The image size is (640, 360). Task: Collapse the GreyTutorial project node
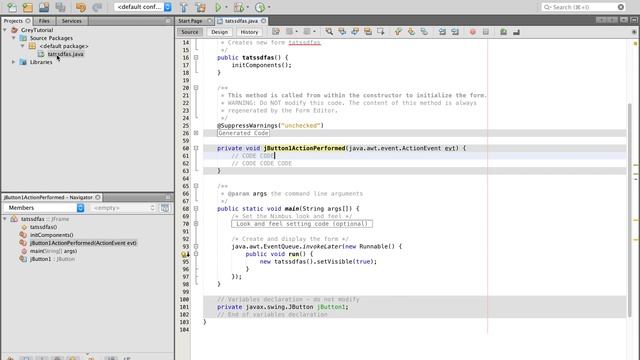[x=5, y=30]
